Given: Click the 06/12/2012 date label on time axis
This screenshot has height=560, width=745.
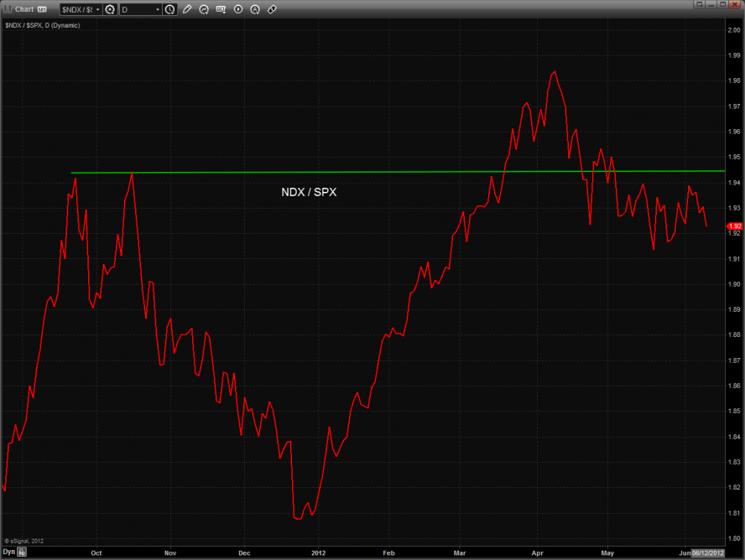Looking at the screenshot, I should coord(707,552).
